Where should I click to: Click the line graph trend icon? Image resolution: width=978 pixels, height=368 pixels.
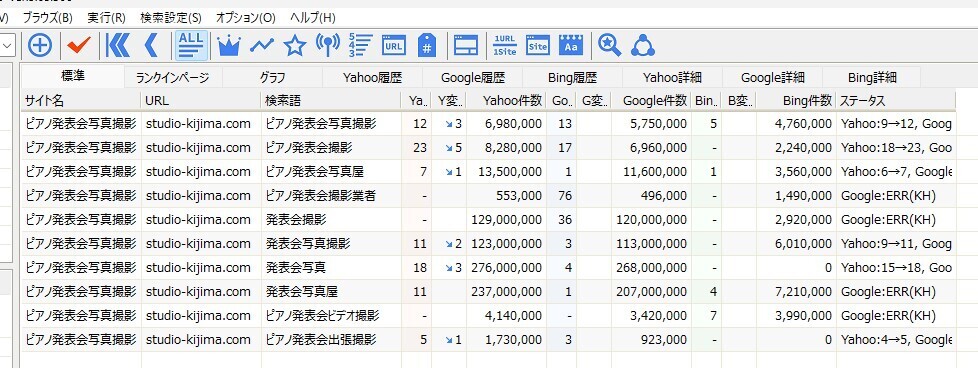pyautogui.click(x=262, y=46)
